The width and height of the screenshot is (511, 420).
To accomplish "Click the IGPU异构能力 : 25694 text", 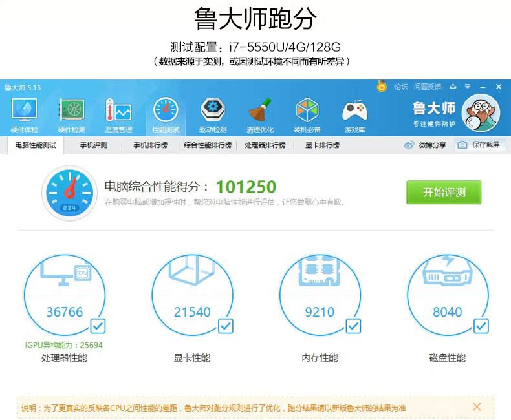I will [64, 345].
